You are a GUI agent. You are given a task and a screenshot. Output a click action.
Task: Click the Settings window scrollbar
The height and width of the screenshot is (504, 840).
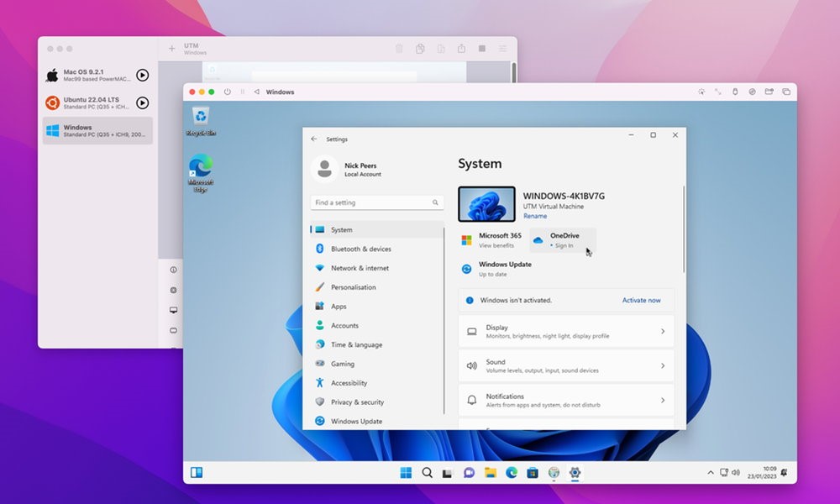pyautogui.click(x=683, y=230)
